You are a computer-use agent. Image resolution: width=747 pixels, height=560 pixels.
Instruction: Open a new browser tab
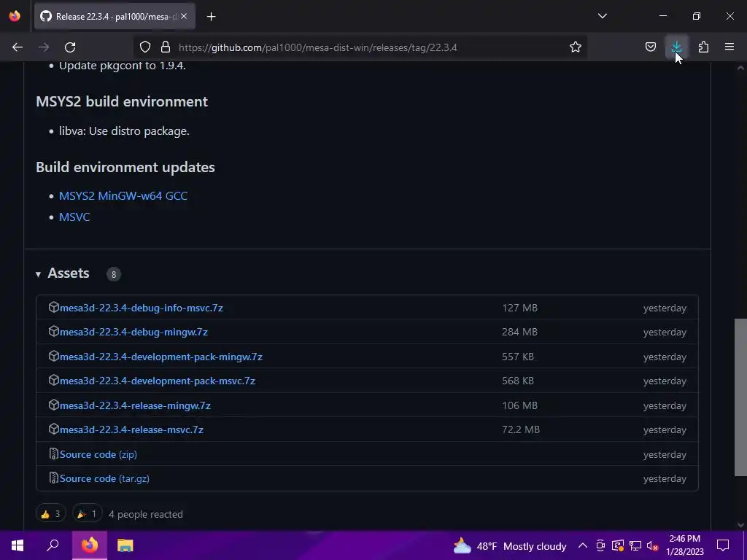[x=211, y=17]
